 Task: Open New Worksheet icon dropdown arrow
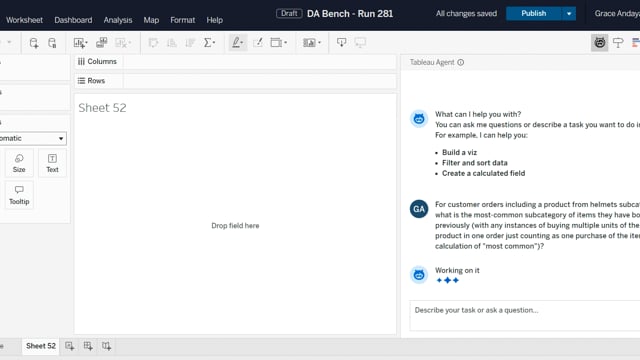[x=87, y=42]
